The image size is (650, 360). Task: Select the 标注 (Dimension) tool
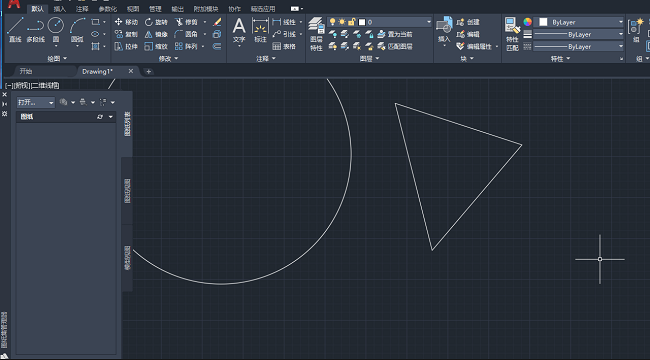tap(260, 30)
